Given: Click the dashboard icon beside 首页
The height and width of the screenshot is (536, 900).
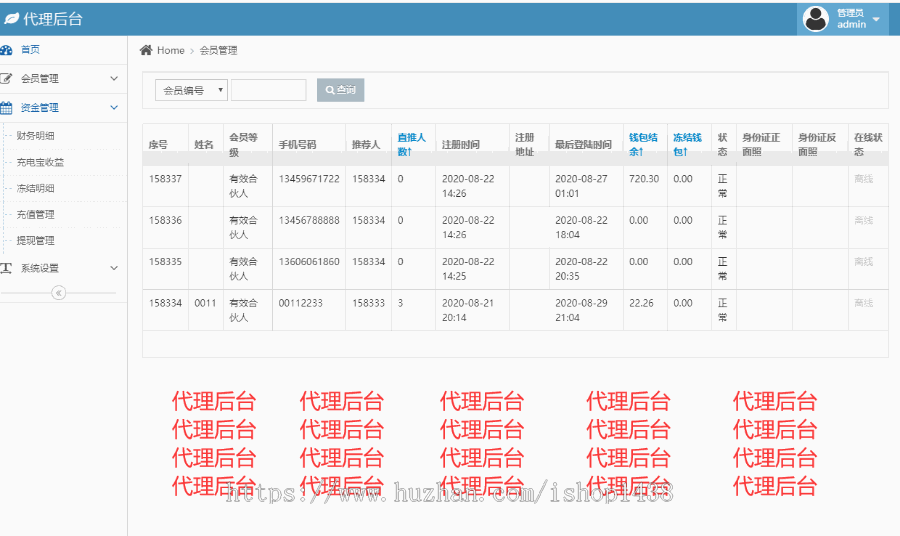Looking at the screenshot, I should tap(6, 50).
